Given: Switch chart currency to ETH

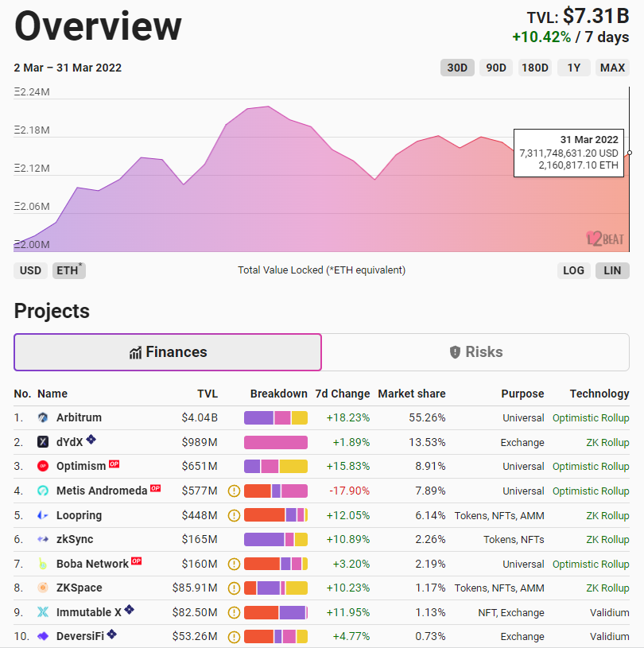Looking at the screenshot, I should (68, 270).
